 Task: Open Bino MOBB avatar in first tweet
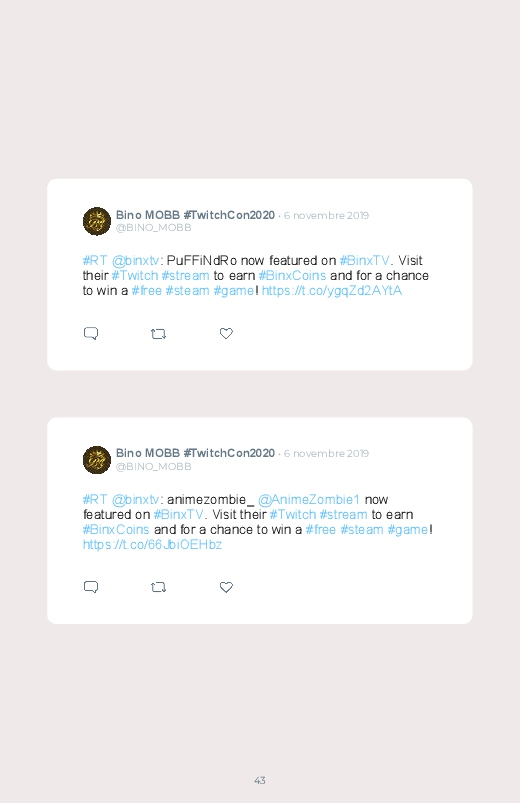pos(97,221)
